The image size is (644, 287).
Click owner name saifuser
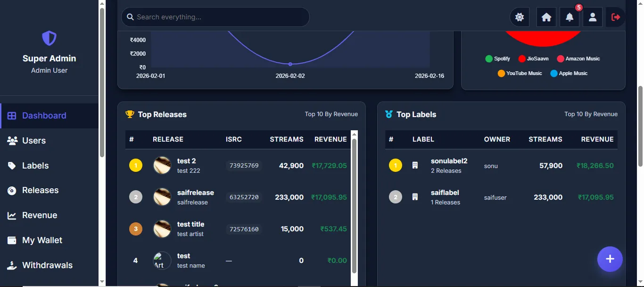point(495,197)
